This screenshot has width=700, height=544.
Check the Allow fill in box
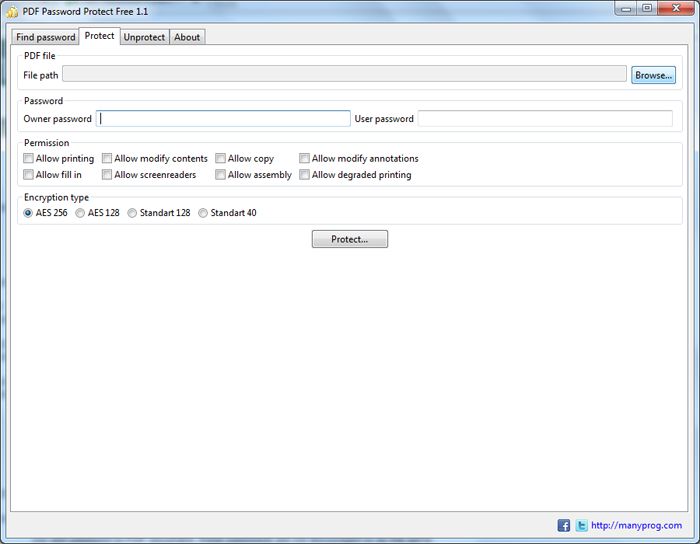(x=29, y=174)
